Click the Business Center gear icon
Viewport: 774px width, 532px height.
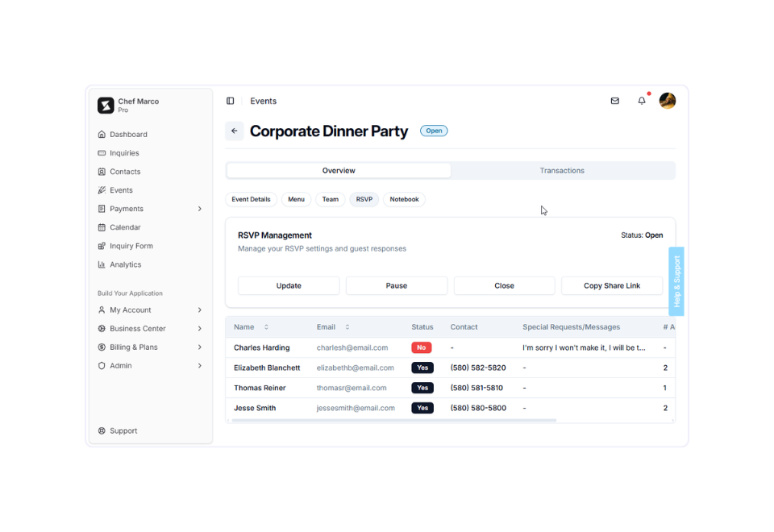coord(102,329)
